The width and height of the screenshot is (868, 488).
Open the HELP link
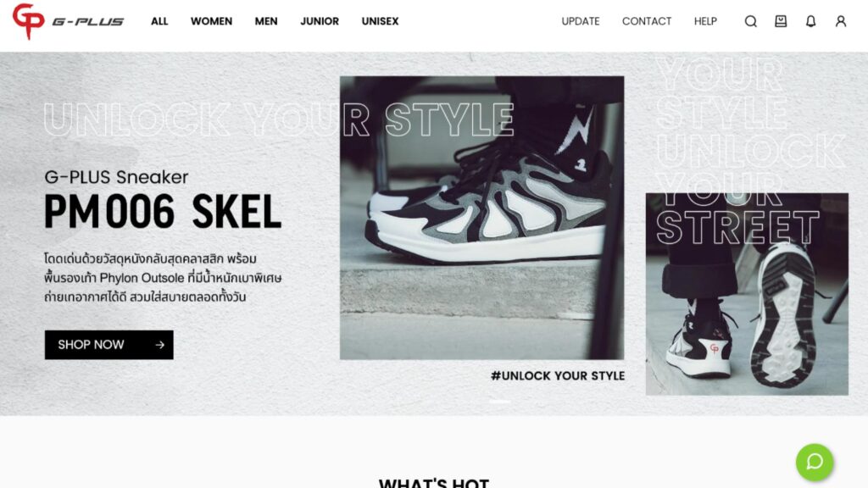click(705, 21)
